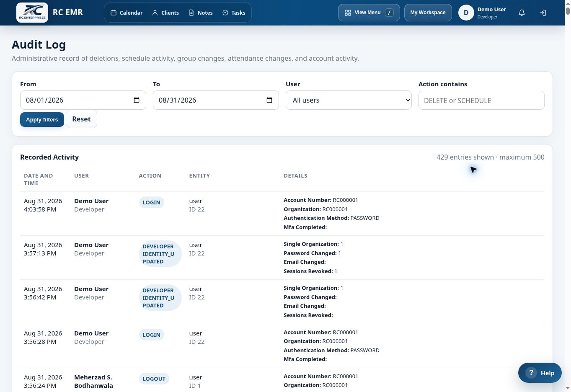The height and width of the screenshot is (392, 571).
Task: Open the From date calendar picker
Action: point(137,100)
